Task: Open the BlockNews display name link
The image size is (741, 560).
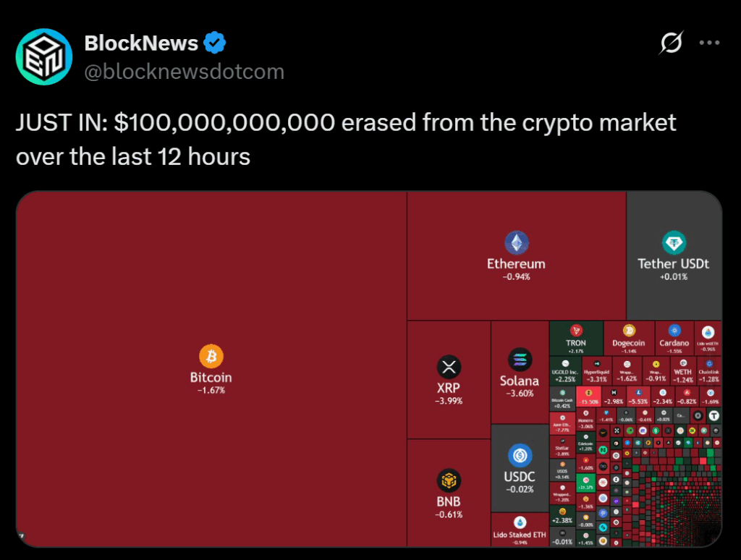Action: pos(141,43)
